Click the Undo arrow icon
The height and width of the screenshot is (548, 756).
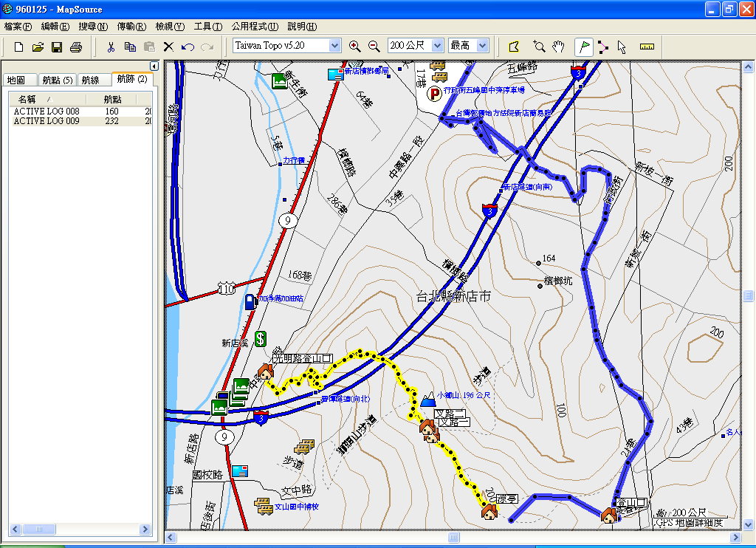click(188, 47)
